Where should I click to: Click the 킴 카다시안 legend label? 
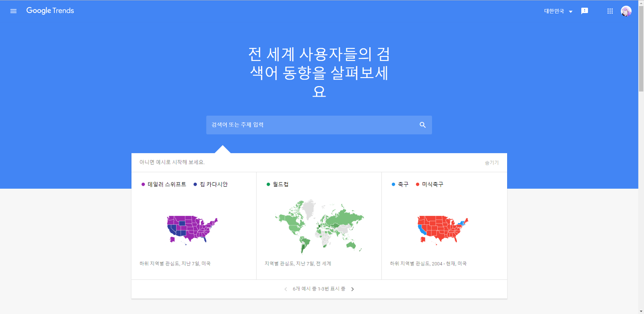click(213, 185)
